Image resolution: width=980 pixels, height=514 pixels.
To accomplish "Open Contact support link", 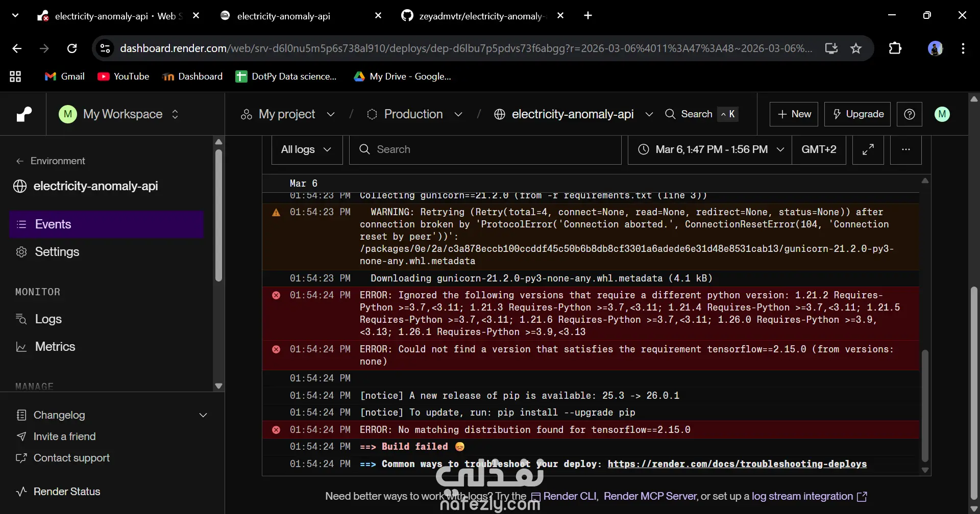I will (63, 458).
